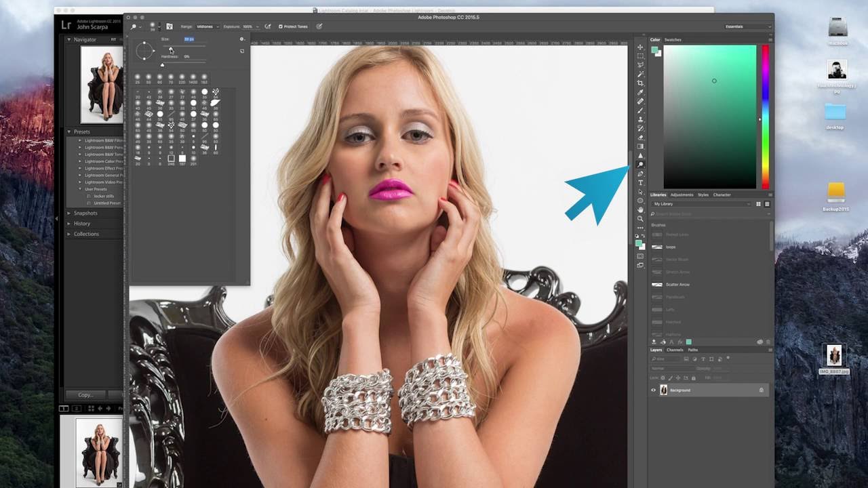Switch to the Channels tab

click(675, 350)
